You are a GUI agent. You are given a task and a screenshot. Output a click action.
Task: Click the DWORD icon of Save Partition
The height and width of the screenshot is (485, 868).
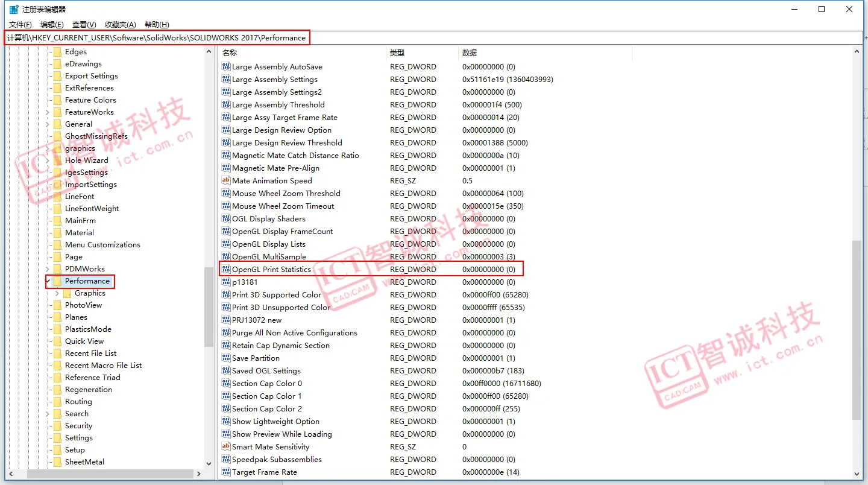point(226,358)
